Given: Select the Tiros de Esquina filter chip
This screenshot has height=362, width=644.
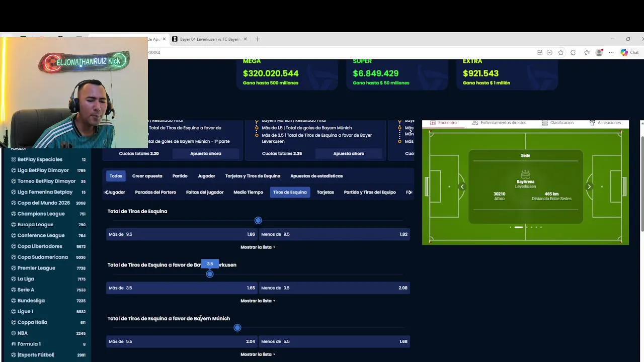Looking at the screenshot, I should pos(290,192).
